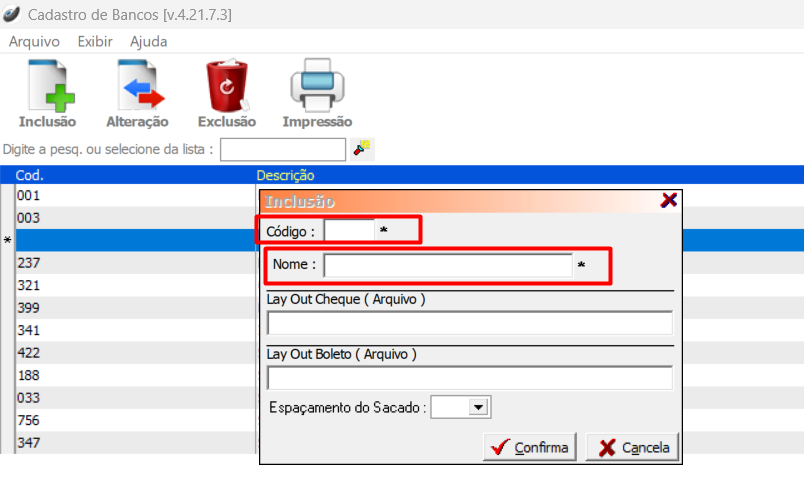Screen dimensions: 804x499
Task: Close the Inclusão dialog with the X
Action: click(669, 200)
